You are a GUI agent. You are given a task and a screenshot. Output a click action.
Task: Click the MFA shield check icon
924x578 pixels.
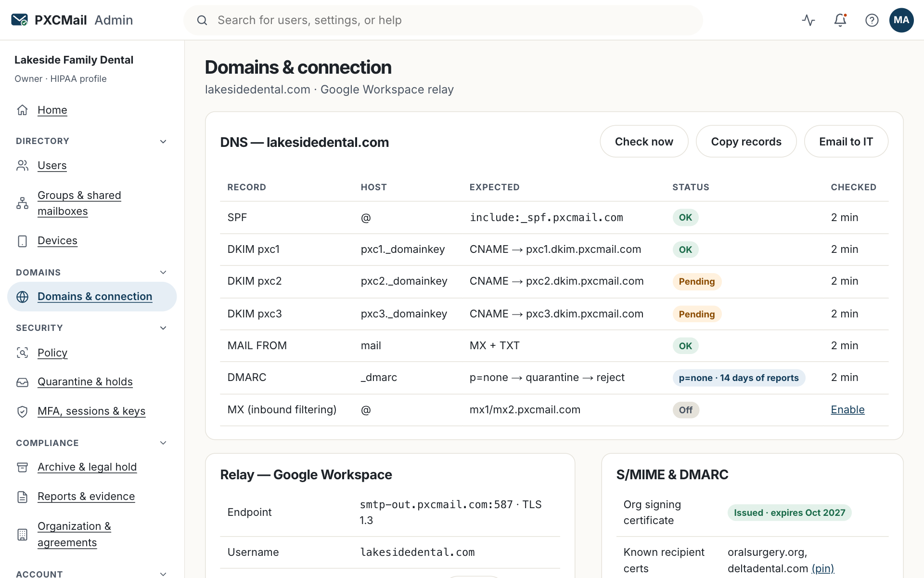22,411
